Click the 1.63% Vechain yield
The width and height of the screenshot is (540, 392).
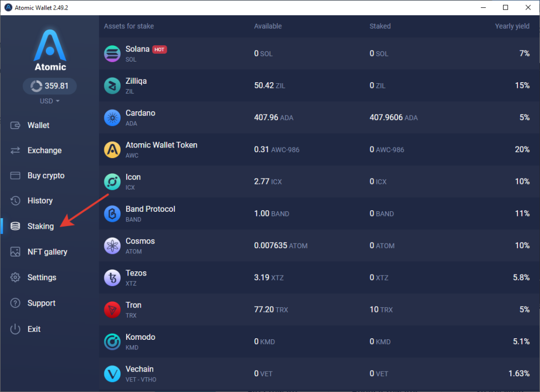pos(519,374)
